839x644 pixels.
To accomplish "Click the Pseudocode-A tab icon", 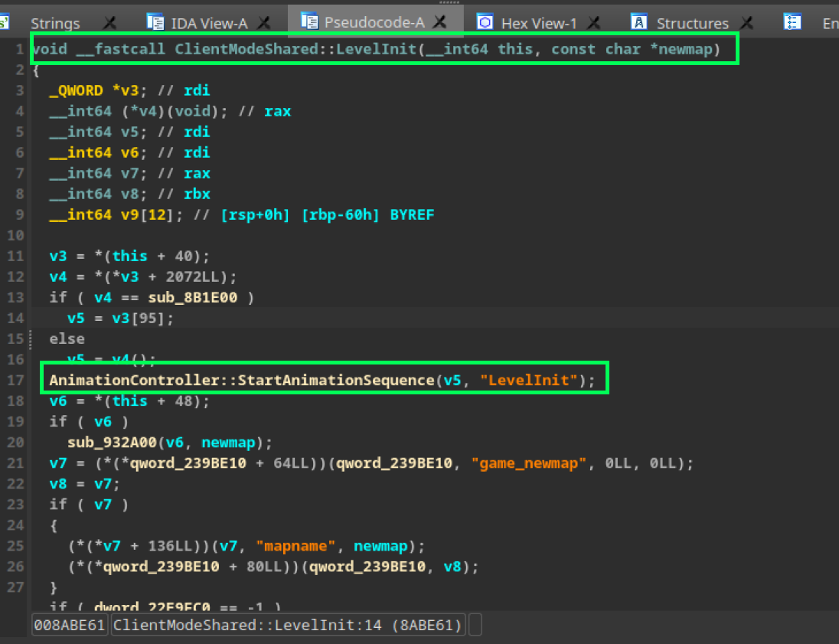I will click(310, 21).
